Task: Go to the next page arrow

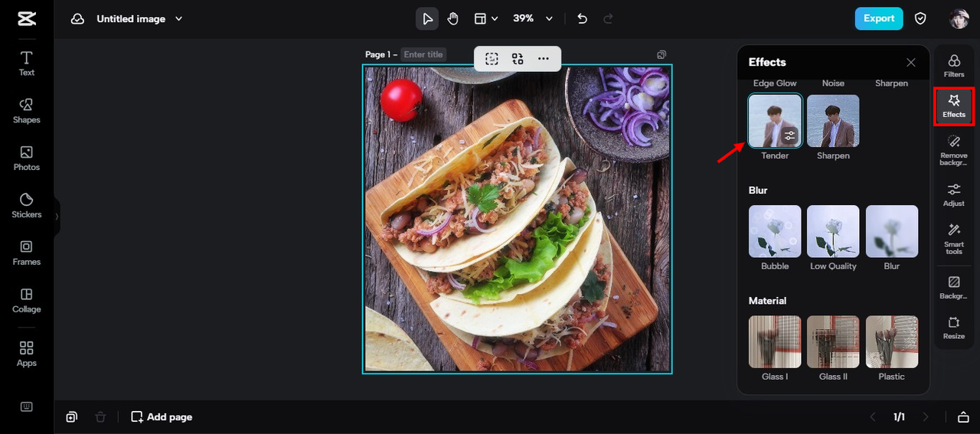Action: click(x=926, y=417)
